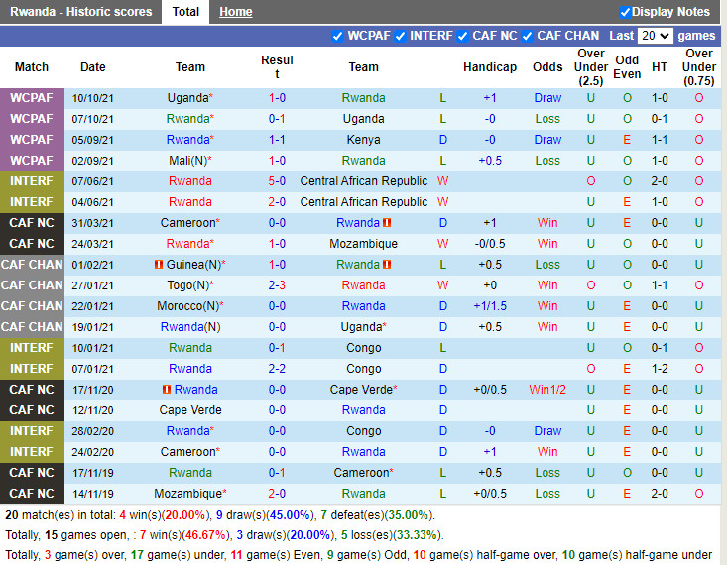Open the Togo(N) team link
728x565 pixels.
188,285
